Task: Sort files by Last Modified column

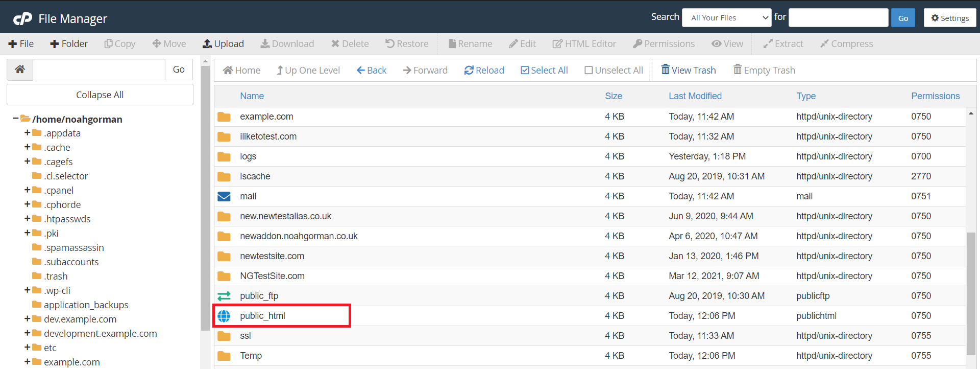Action: [695, 96]
